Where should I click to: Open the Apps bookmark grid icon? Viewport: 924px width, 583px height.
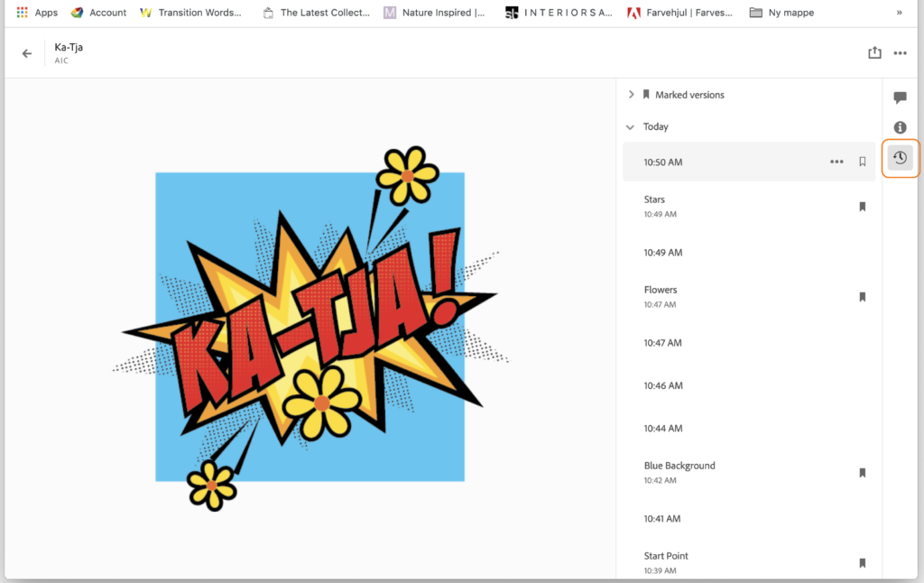click(x=22, y=12)
